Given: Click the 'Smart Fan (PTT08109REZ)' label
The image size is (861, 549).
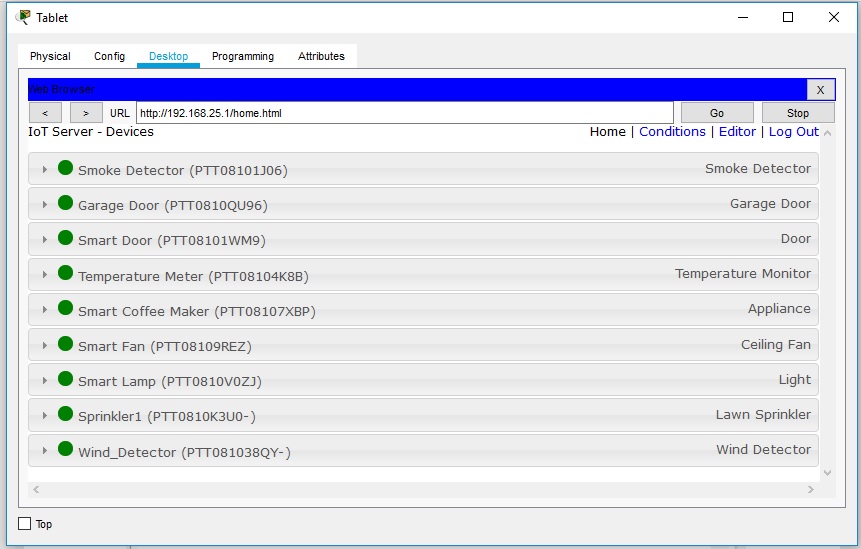Looking at the screenshot, I should [x=165, y=346].
